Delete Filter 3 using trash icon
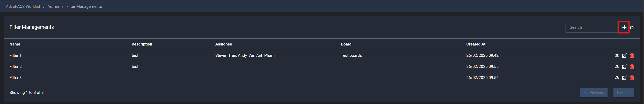The height and width of the screenshot is (104, 644). (632, 78)
